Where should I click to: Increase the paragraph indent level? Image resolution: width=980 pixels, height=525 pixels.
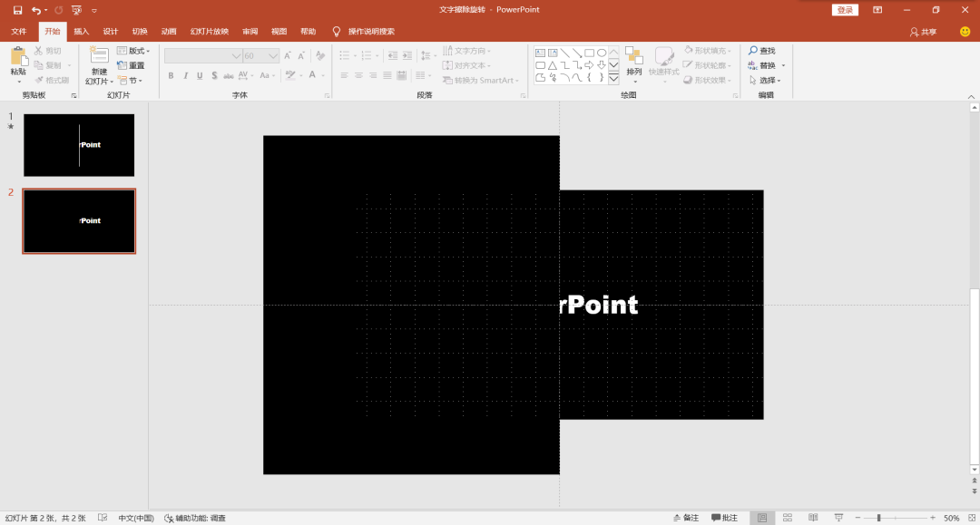click(x=407, y=56)
